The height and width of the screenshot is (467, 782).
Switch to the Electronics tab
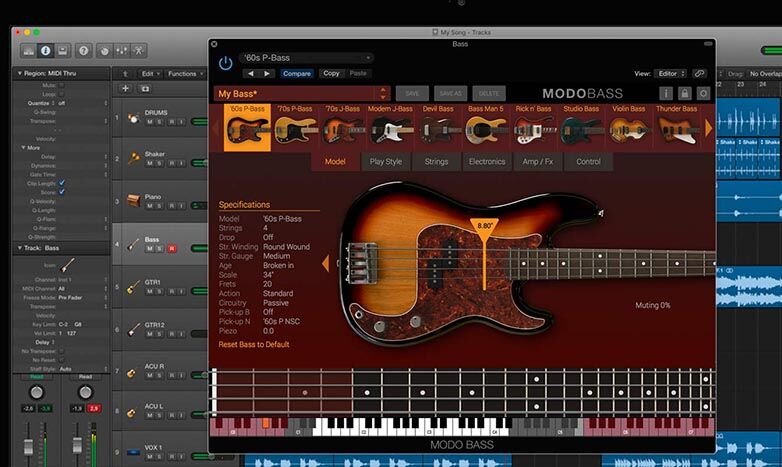coord(487,162)
